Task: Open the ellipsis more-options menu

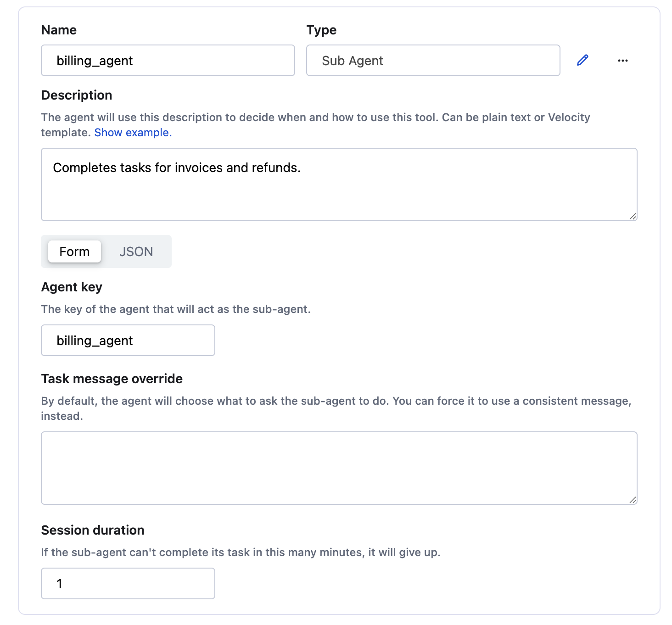Action: tap(623, 60)
